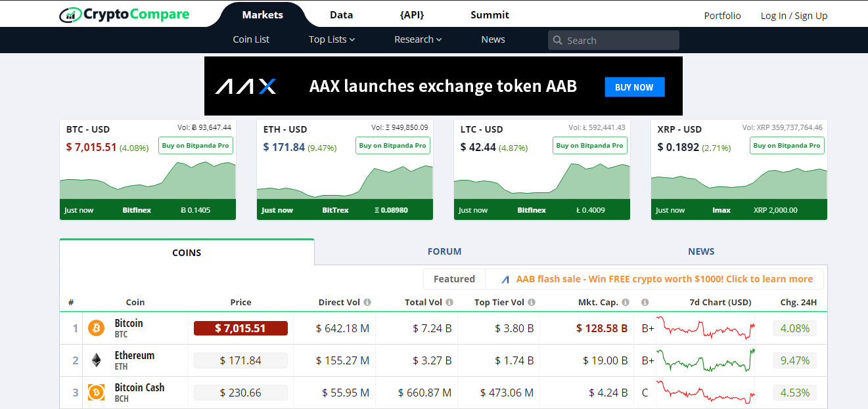Click the Ethereum coin icon in row 2
The width and height of the screenshot is (868, 409).
pyautogui.click(x=97, y=360)
